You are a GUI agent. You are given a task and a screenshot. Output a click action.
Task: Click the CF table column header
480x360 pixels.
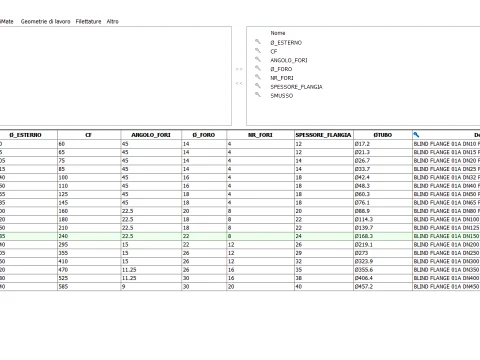(x=89, y=135)
